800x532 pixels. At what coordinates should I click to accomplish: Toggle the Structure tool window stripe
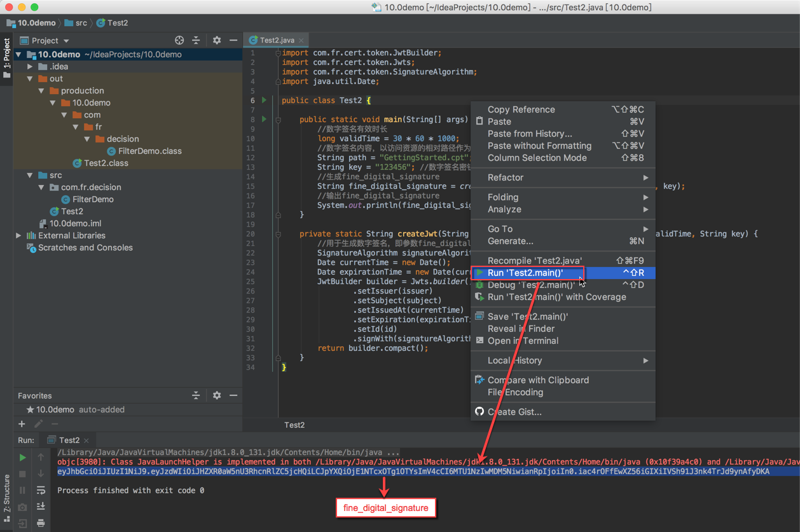(x=6, y=496)
